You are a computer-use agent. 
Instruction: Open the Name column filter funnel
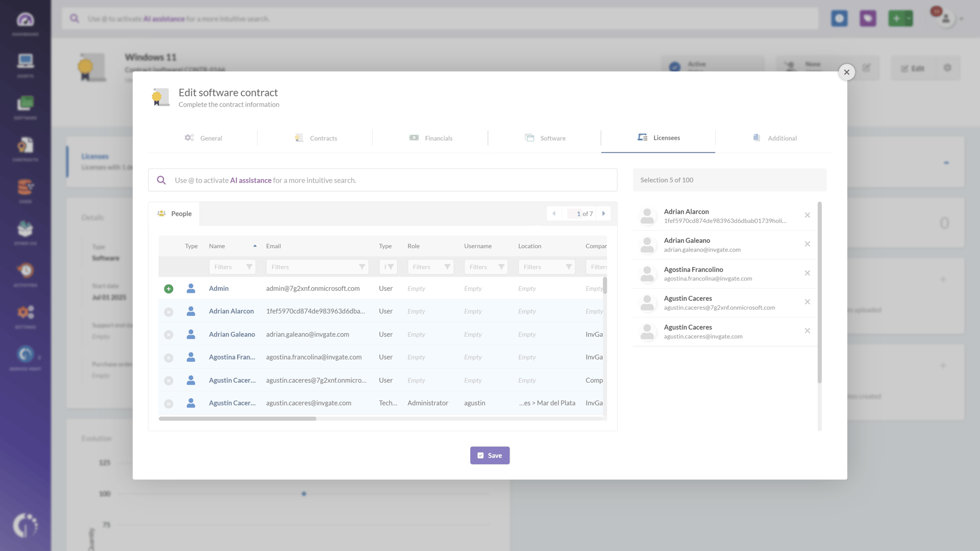coord(249,267)
